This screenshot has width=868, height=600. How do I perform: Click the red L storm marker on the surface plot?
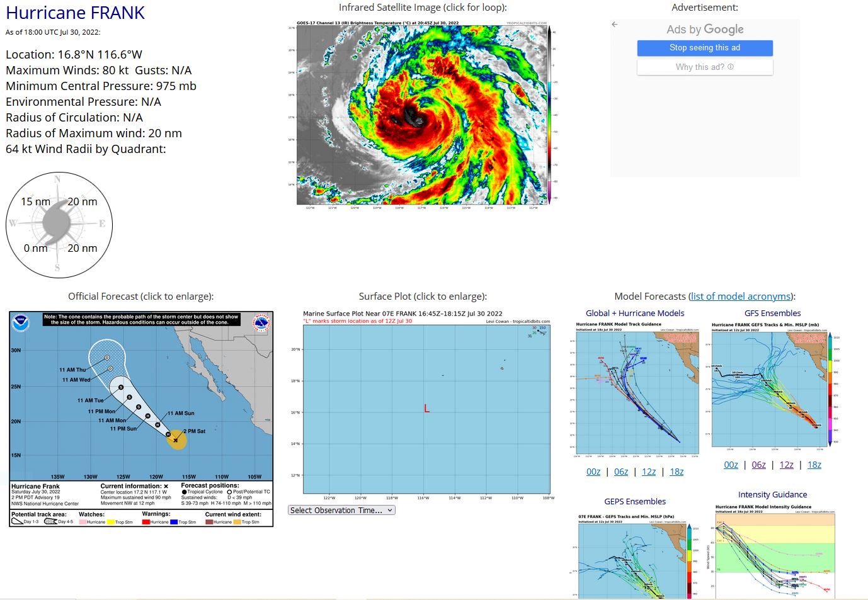click(426, 409)
